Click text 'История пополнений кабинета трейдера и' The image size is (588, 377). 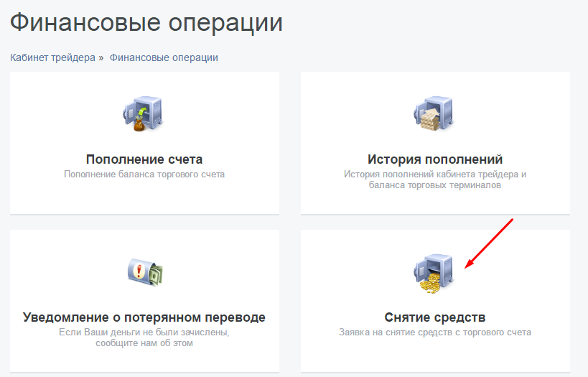(x=435, y=174)
